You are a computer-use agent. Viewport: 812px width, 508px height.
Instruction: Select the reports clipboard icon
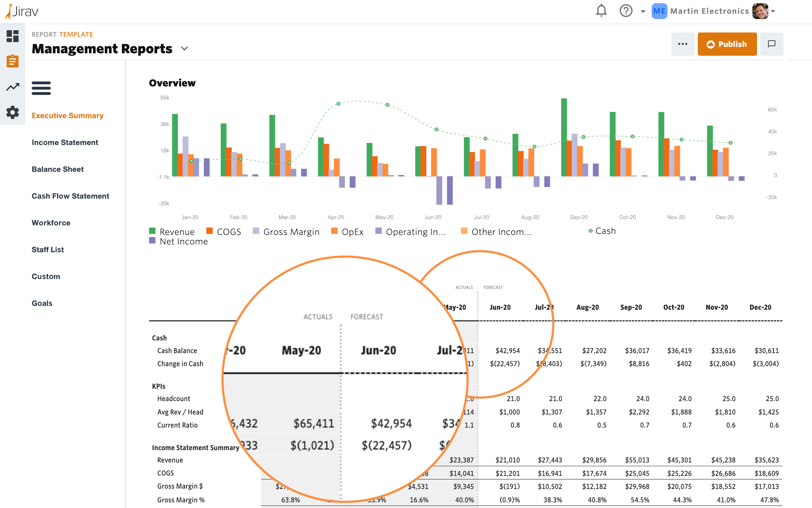pos(13,61)
